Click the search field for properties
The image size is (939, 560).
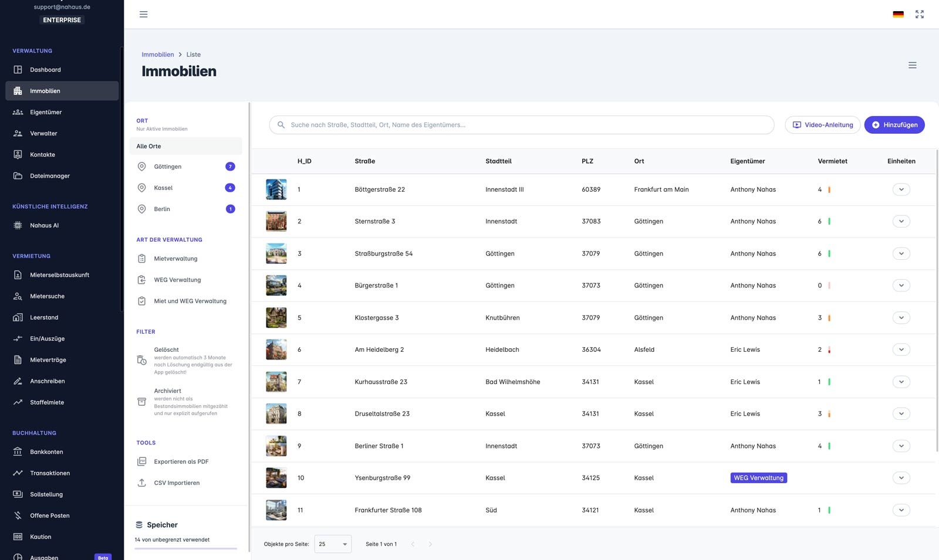coord(522,125)
